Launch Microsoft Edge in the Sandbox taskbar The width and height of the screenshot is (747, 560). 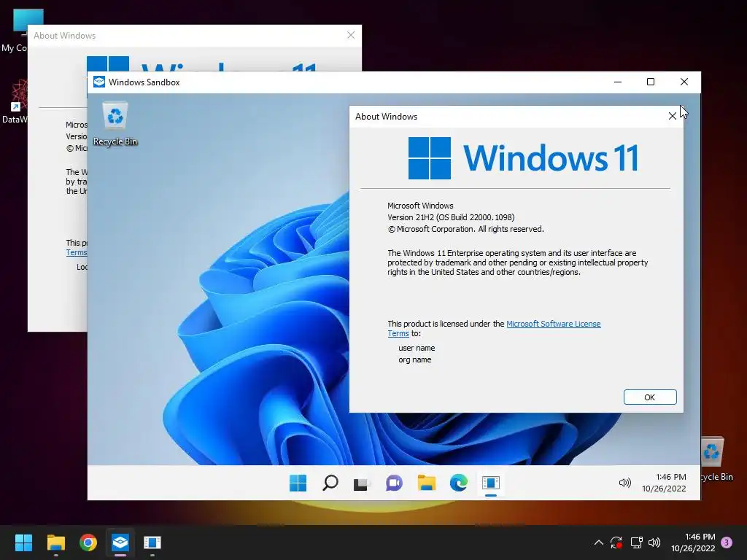[458, 483]
